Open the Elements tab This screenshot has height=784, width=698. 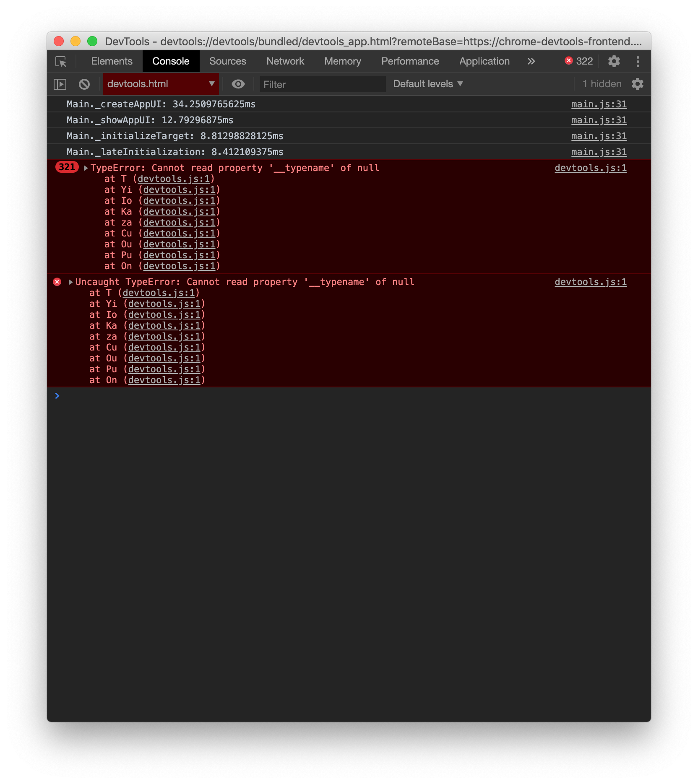coord(112,61)
